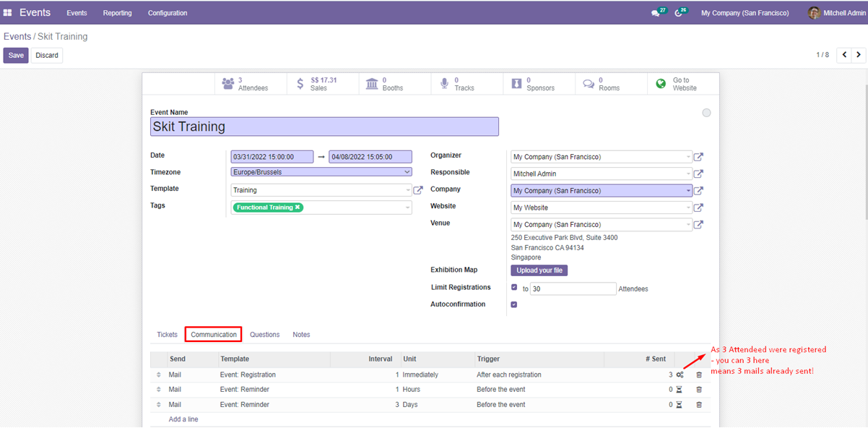Open the apps grid menu icon
The image size is (868, 428).
click(8, 13)
